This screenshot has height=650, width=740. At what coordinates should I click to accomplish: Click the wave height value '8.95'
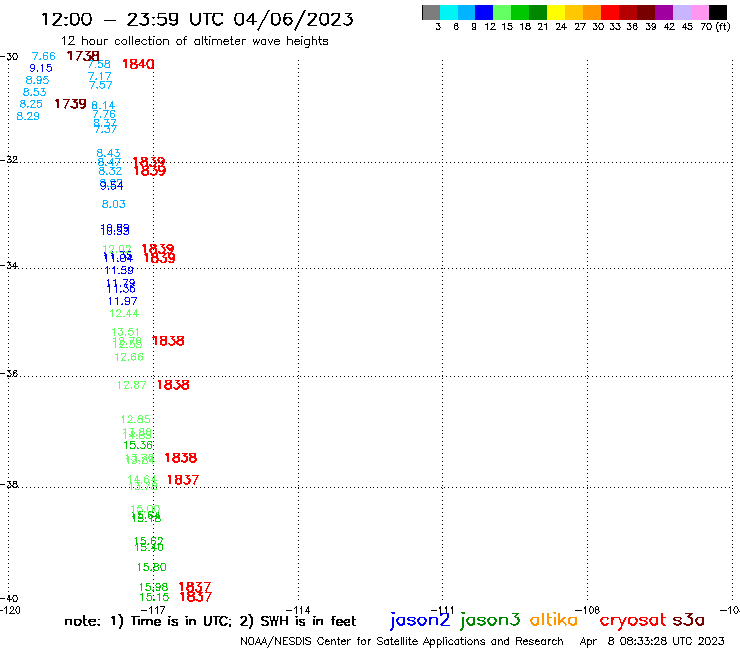click(37, 80)
